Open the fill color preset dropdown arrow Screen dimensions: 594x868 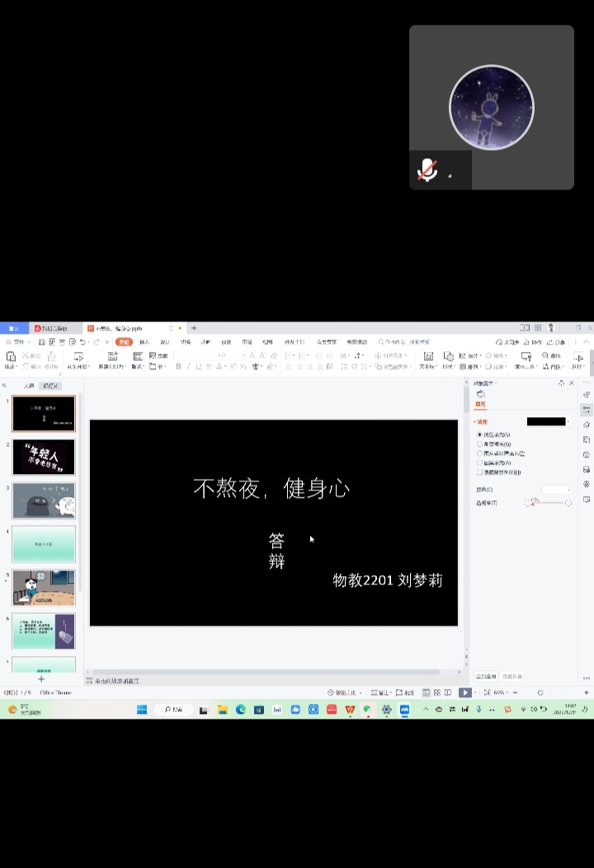click(568, 421)
